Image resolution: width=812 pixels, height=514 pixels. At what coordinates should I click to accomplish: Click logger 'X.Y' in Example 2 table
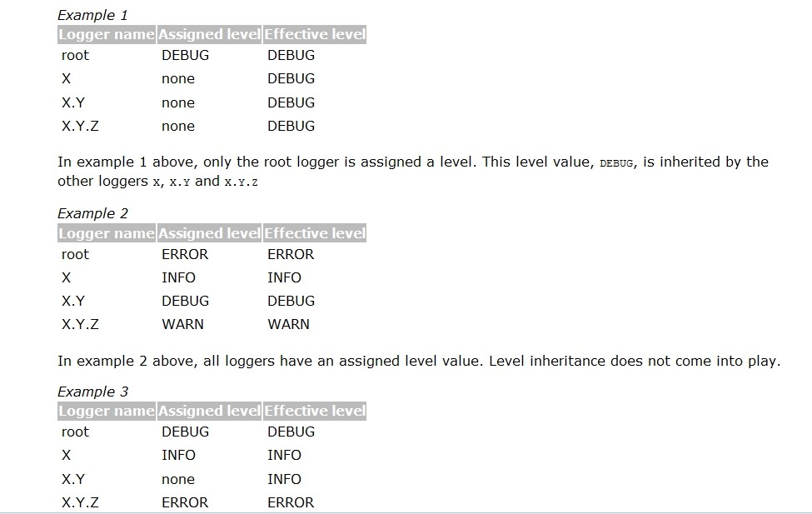[73, 301]
